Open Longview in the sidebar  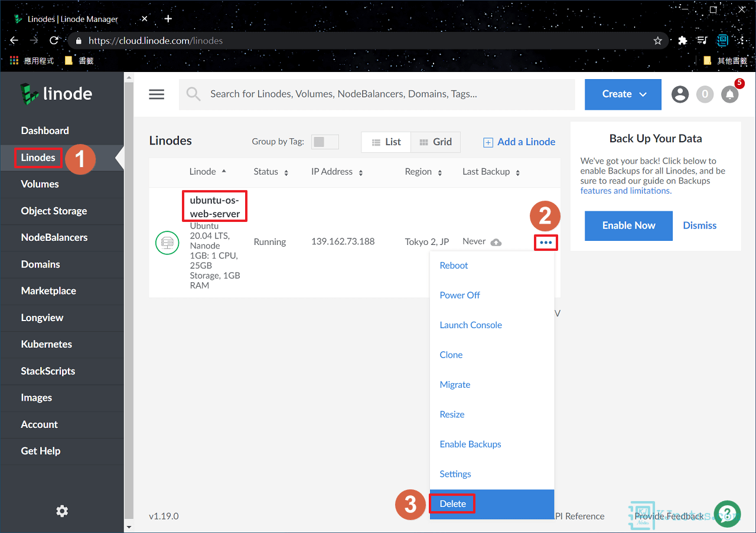pos(62,318)
